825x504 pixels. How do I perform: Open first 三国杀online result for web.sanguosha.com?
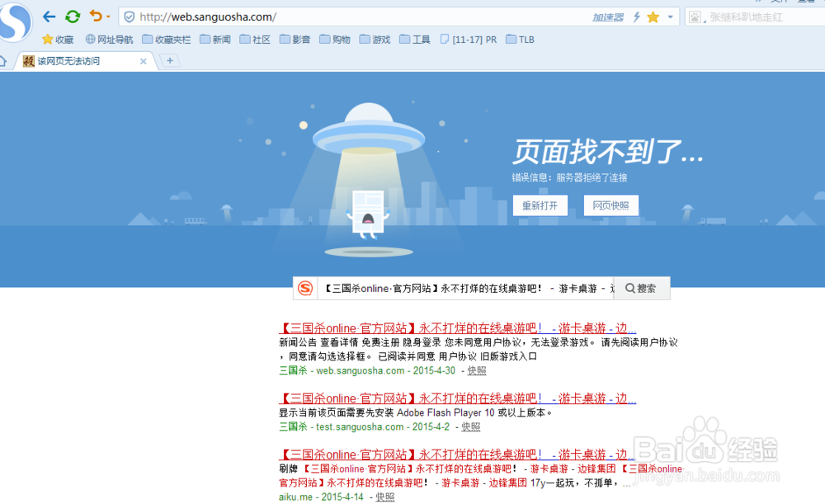457,328
